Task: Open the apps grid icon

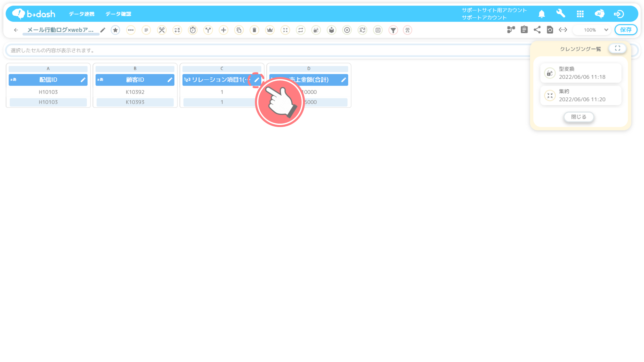Action: tap(580, 14)
